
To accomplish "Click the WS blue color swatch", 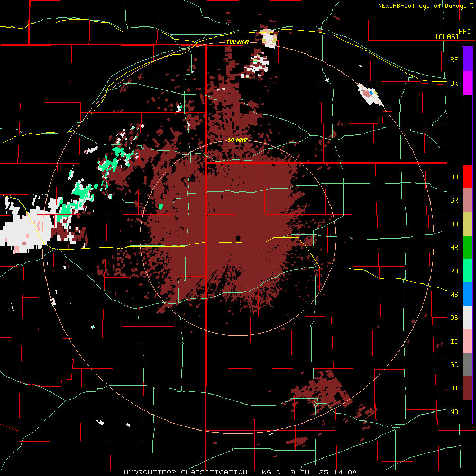I will (467, 294).
